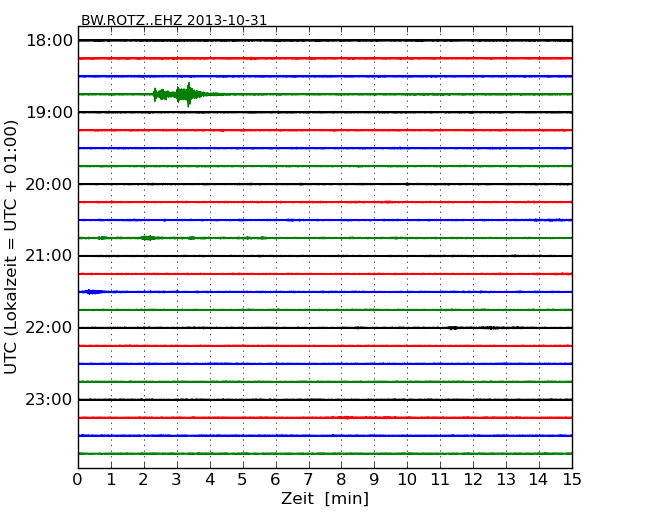Select the 19:00 time tick label
650x520 pixels.
49,112
